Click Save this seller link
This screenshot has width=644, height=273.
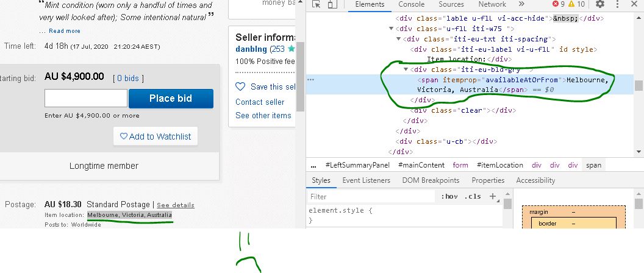pyautogui.click(x=273, y=87)
